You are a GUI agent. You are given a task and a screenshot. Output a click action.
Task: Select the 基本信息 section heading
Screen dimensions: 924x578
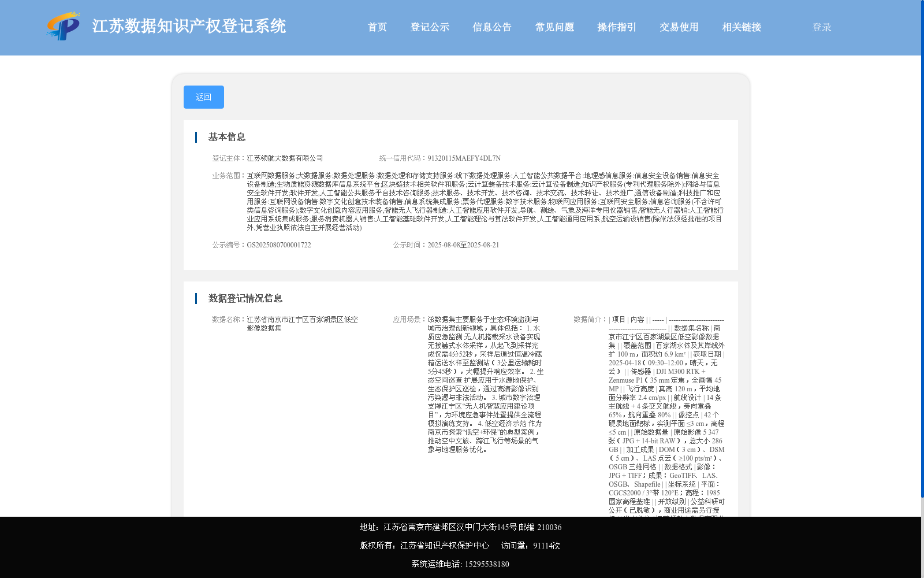(x=227, y=137)
